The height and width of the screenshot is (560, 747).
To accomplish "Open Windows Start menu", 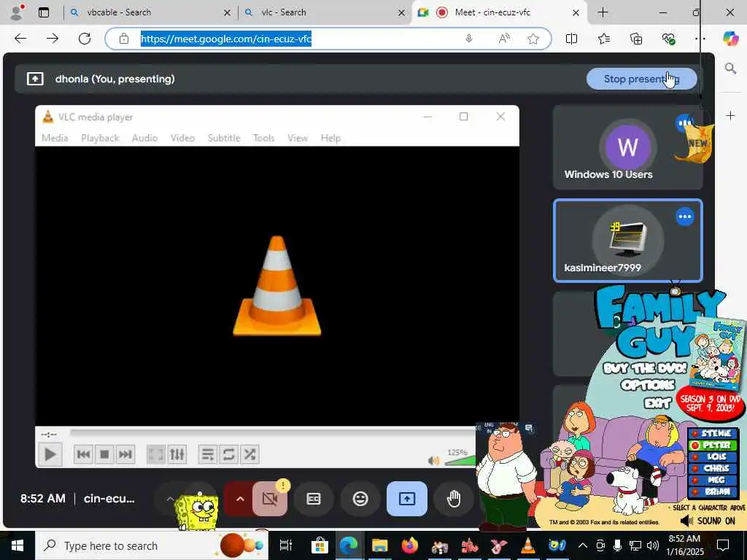I will click(17, 545).
